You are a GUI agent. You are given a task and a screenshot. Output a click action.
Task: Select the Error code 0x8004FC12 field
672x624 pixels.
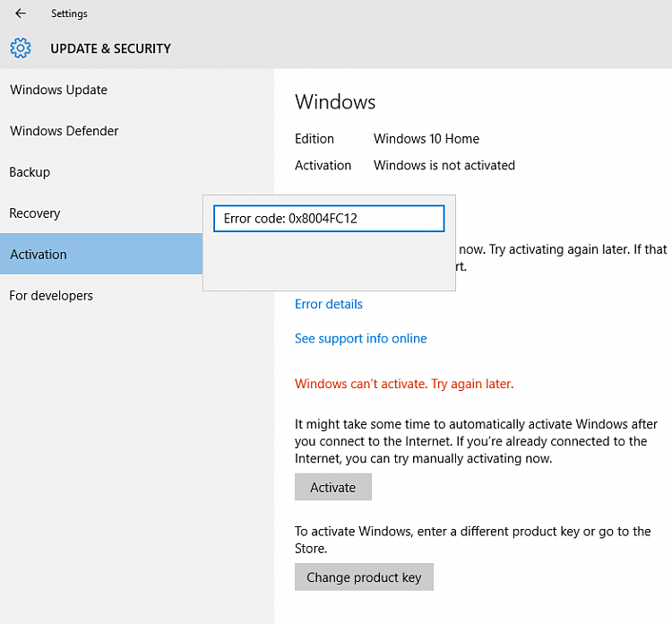329,218
